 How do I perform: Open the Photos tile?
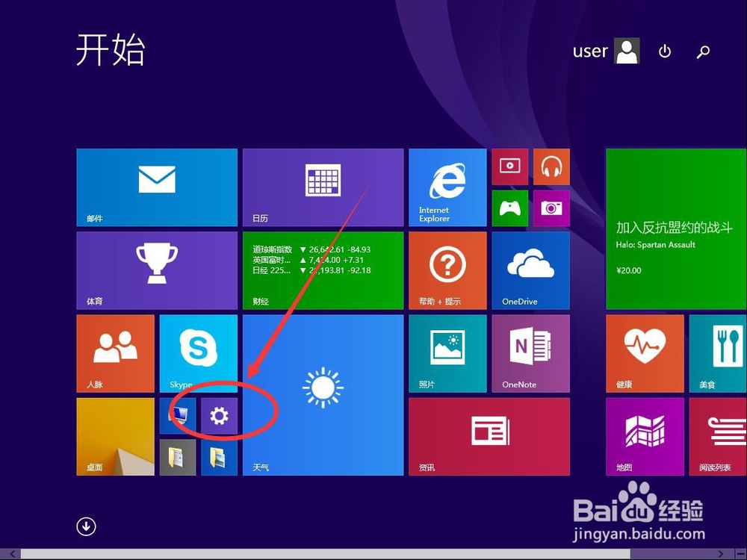coord(447,353)
